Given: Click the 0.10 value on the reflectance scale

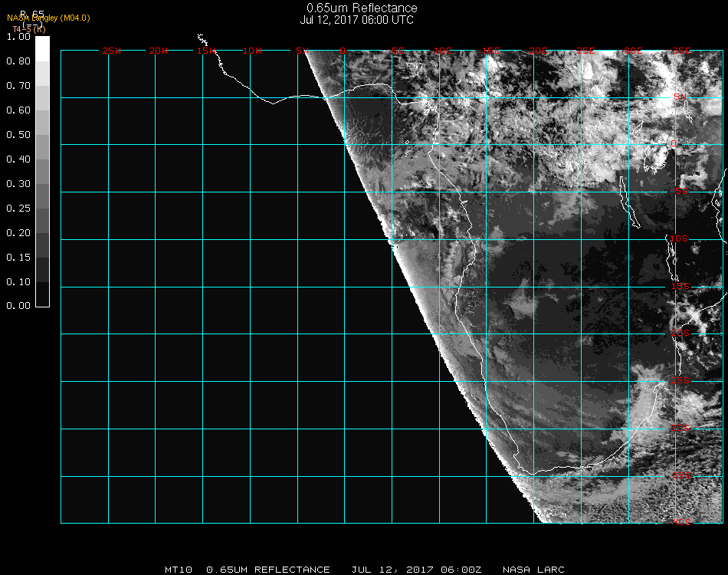Looking at the screenshot, I should coord(18,282).
